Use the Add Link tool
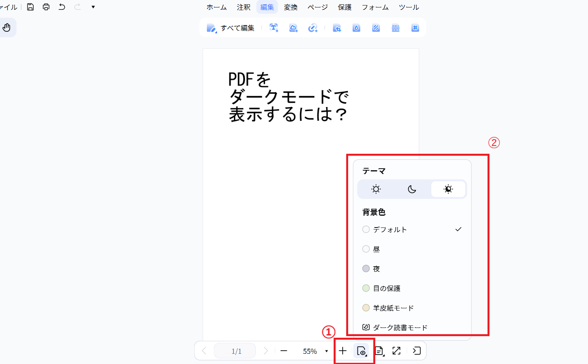Image resolution: width=588 pixels, height=364 pixels. [x=313, y=27]
